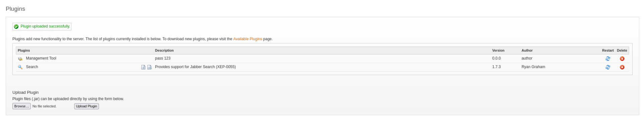Click the Version column header
Image resolution: width=644 pixels, height=123 pixels.
point(498,50)
